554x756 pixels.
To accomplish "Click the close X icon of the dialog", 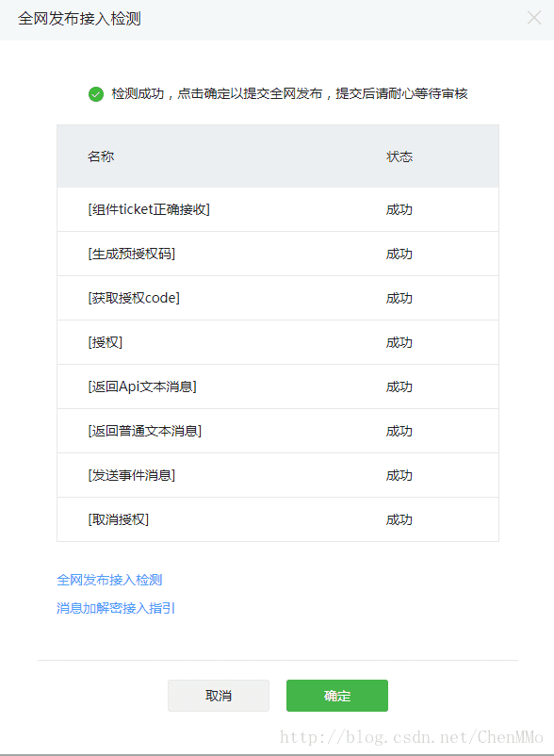I will (533, 17).
